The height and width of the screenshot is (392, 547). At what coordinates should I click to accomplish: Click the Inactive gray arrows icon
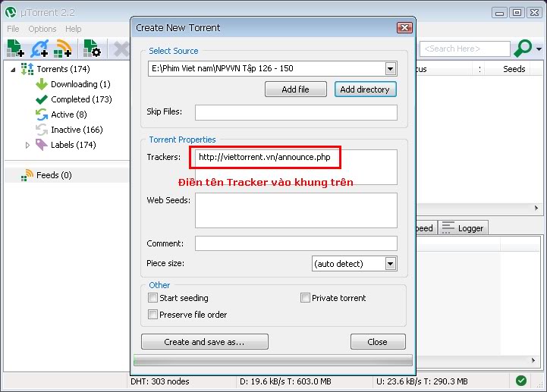click(42, 130)
